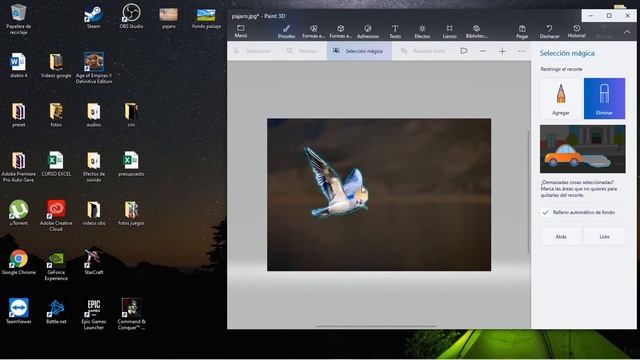Screen dimensions: 640x360
Task: Open Papelera de reciclaje on desktop
Action: 18,19
